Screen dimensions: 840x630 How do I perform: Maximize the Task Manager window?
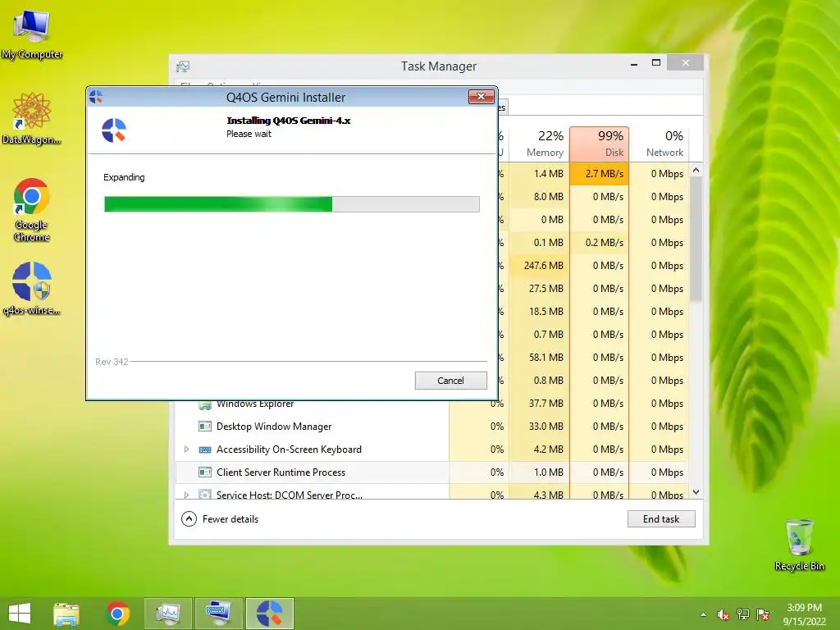point(655,63)
